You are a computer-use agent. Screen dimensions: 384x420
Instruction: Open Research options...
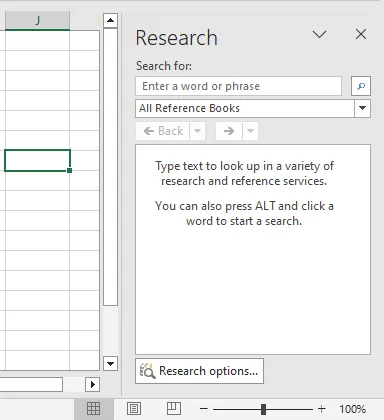pyautogui.click(x=199, y=371)
